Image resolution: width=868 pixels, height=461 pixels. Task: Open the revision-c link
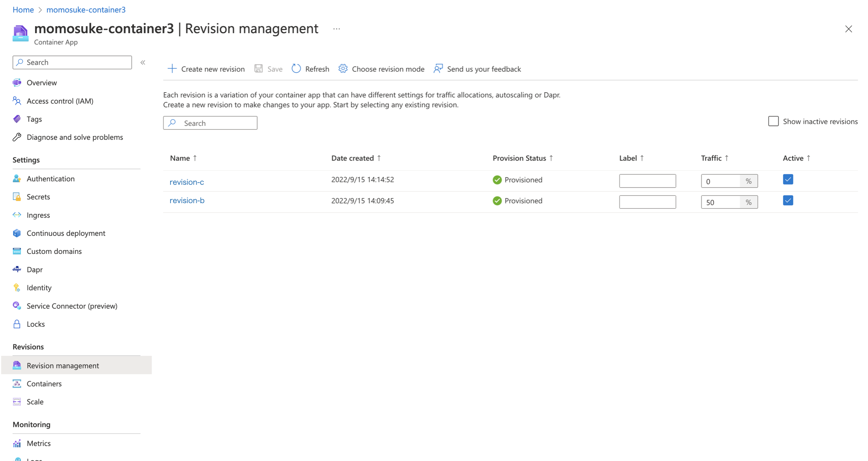(x=187, y=182)
